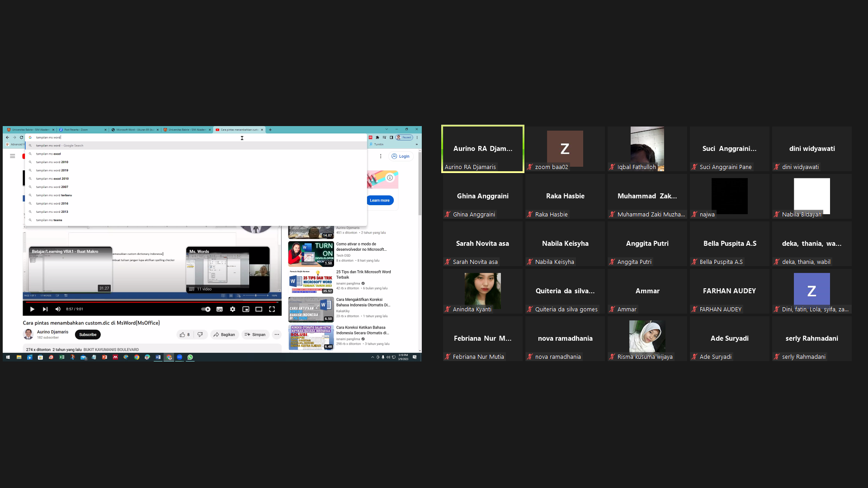Open Cara Mengaktifkan Koreksi Bahasa video link
Image resolution: width=868 pixels, height=488 pixels.
point(363,302)
